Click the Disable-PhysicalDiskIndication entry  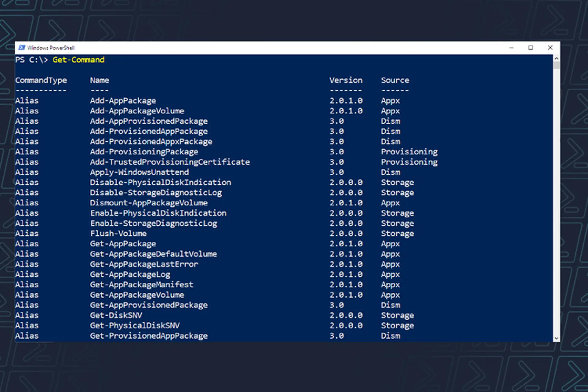[161, 183]
